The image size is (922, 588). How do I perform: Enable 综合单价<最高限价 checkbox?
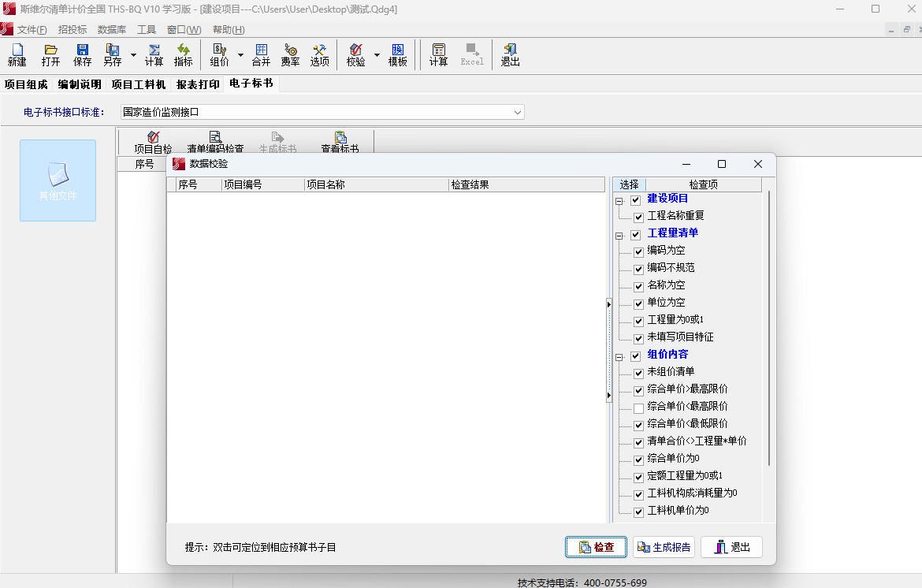(638, 408)
